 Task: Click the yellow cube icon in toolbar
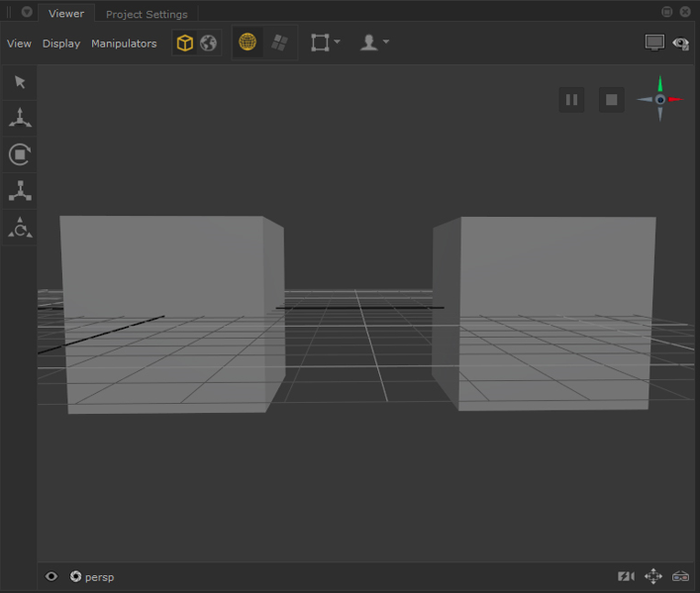coord(184,44)
